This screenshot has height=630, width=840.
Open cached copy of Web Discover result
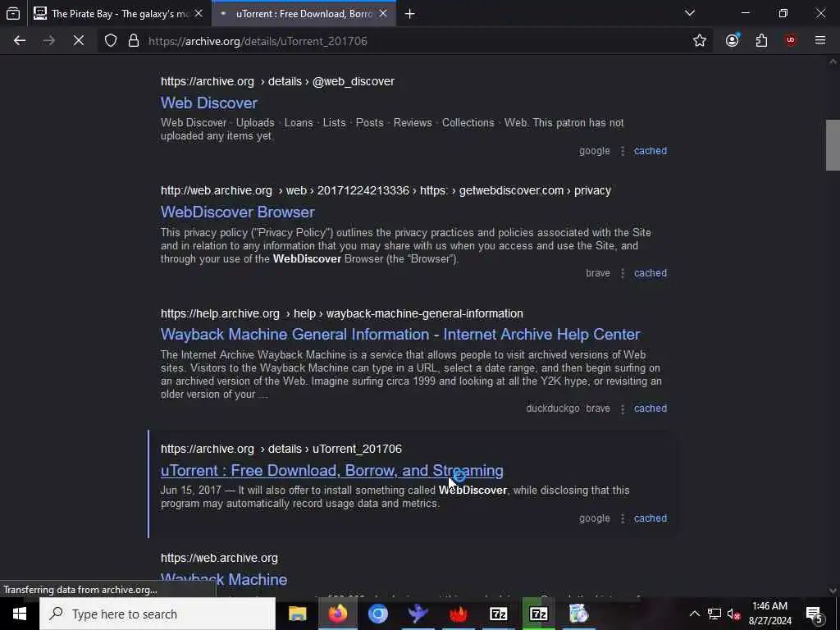(x=651, y=151)
